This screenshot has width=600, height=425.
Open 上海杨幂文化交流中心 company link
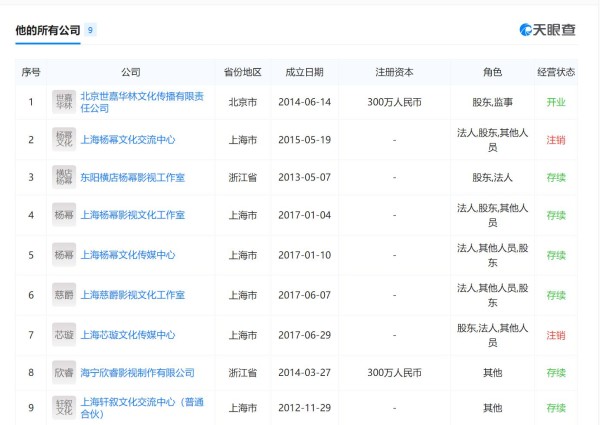point(127,140)
